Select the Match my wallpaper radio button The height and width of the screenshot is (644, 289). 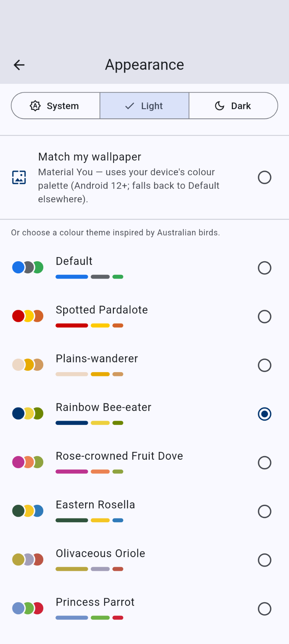pyautogui.click(x=265, y=177)
